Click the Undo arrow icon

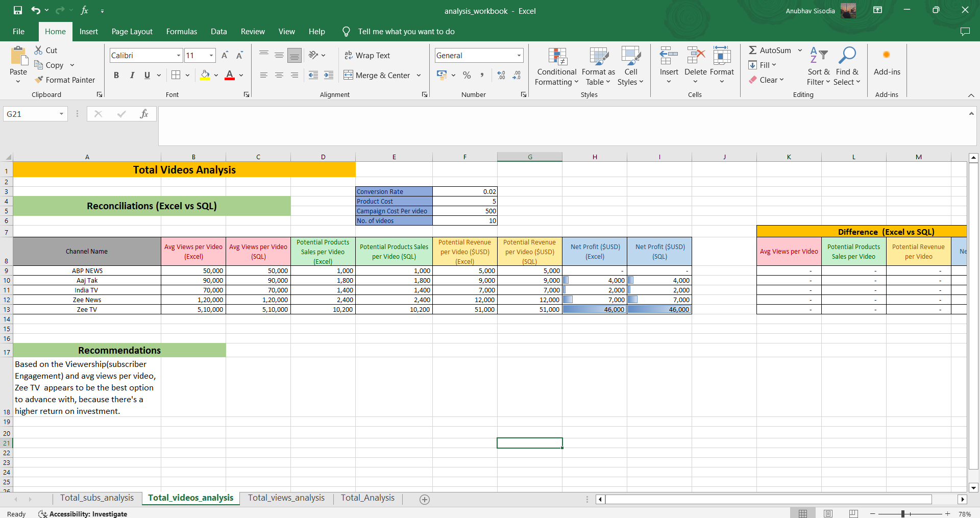(35, 10)
